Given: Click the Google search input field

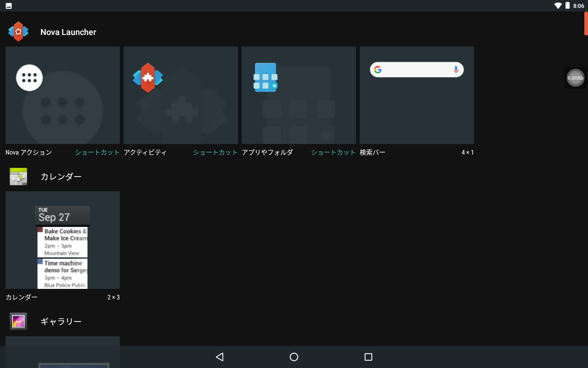Looking at the screenshot, I should pyautogui.click(x=417, y=69).
